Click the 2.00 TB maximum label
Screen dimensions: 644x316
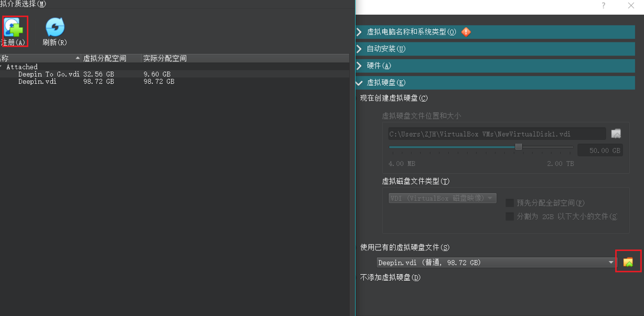(x=560, y=164)
